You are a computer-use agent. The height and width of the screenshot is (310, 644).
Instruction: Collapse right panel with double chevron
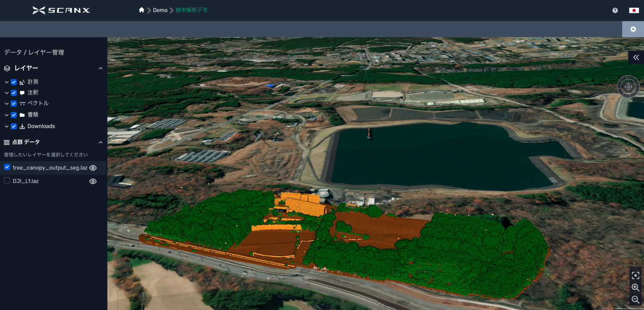[636, 57]
